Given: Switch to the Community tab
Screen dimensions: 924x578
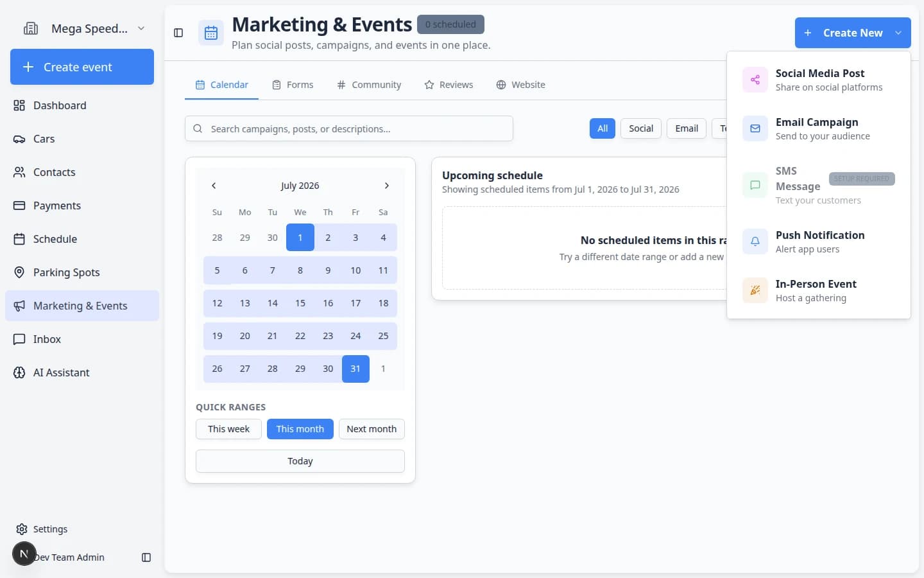Looking at the screenshot, I should [x=369, y=85].
